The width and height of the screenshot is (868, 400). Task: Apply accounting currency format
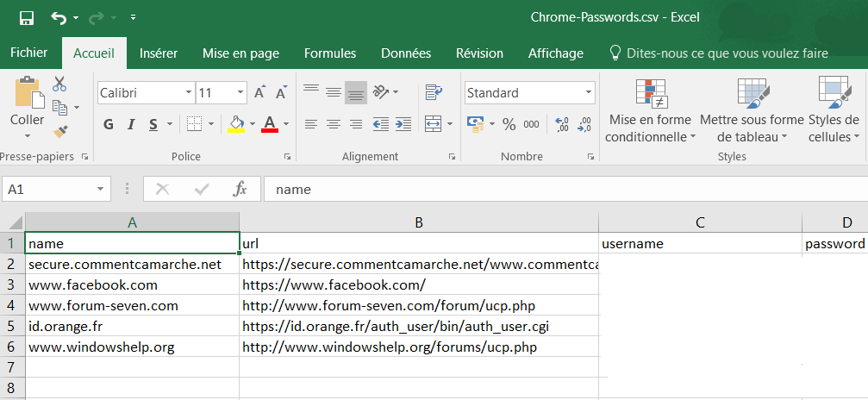[x=476, y=124]
